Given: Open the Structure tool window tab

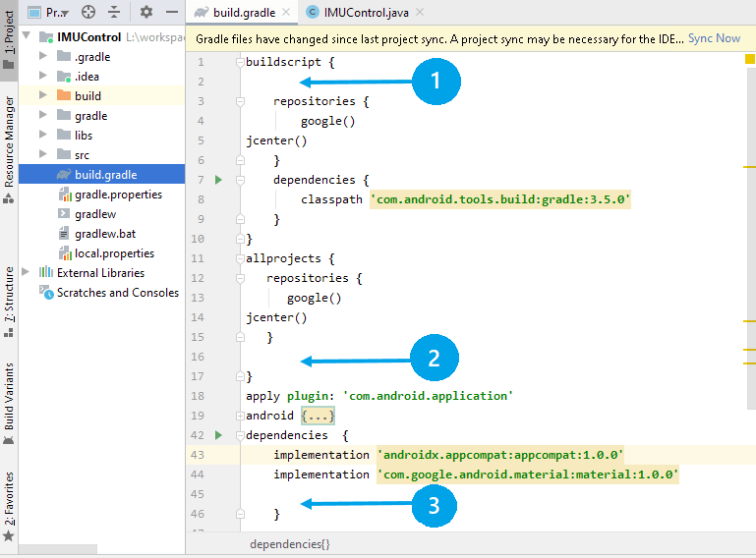Looking at the screenshot, I should coord(9,293).
